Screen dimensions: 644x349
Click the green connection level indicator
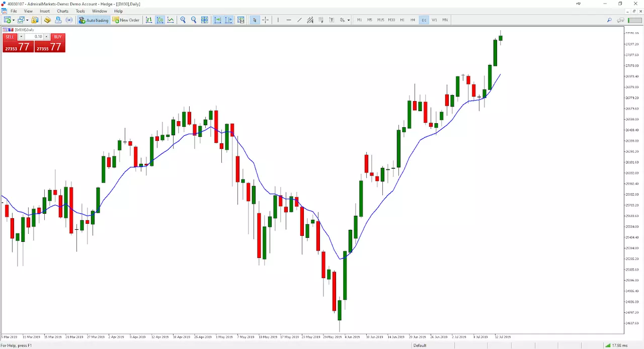click(635, 20)
